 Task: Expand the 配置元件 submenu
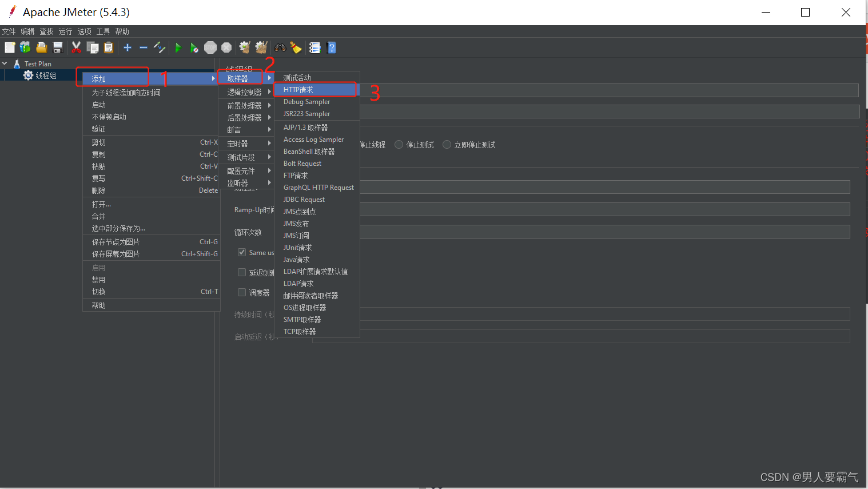point(246,171)
